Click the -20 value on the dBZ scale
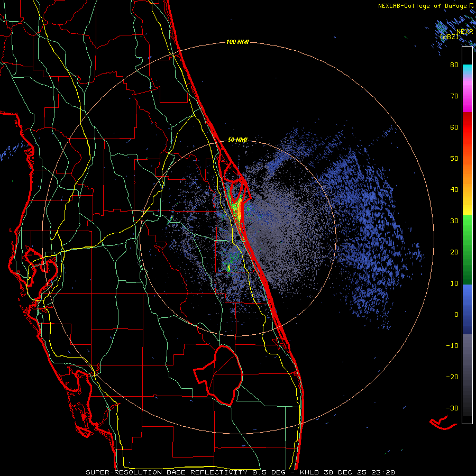476x476 pixels. pos(452,377)
